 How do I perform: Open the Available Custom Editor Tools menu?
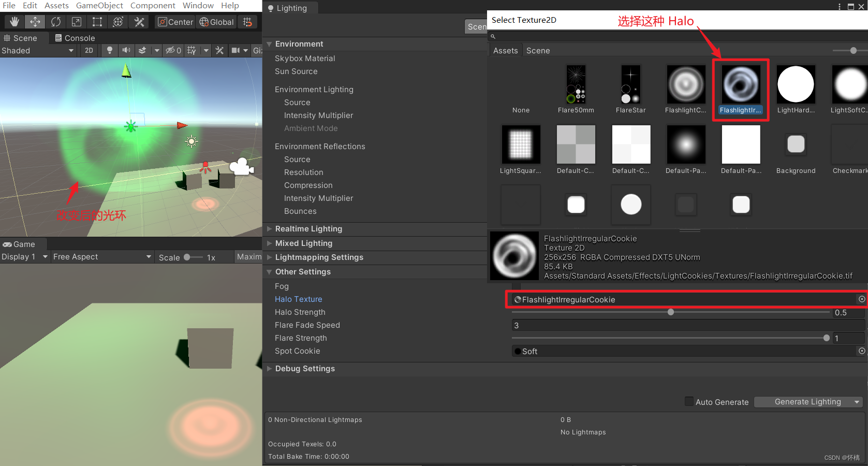(x=138, y=22)
